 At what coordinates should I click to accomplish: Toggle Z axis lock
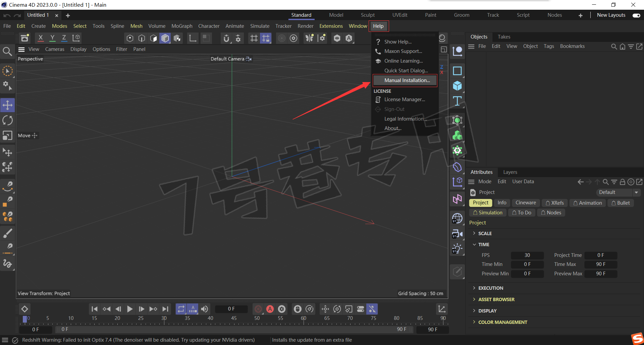64,38
